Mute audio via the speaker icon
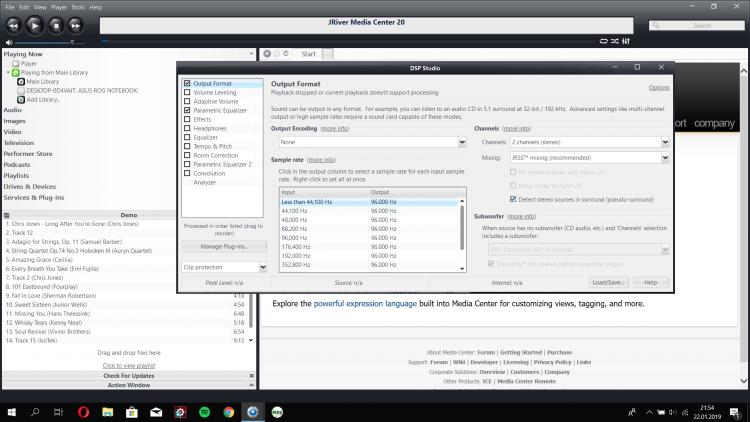 (11, 42)
